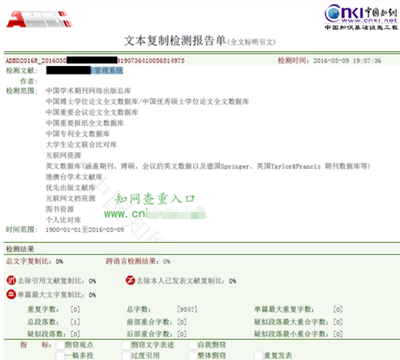Image resolution: width=400 pixels, height=360 pixels.
Task: Click 单篇最大文字复制比 text
Action: tap(51, 295)
